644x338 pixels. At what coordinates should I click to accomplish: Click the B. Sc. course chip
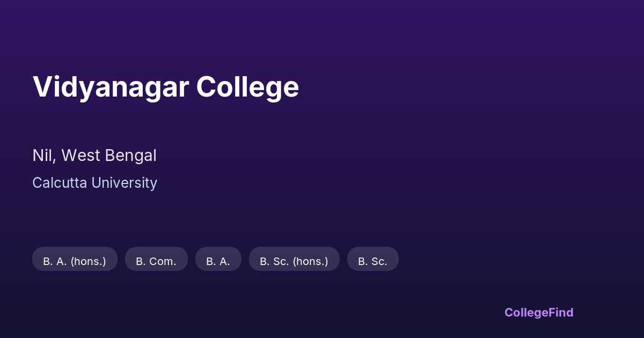pyautogui.click(x=372, y=261)
